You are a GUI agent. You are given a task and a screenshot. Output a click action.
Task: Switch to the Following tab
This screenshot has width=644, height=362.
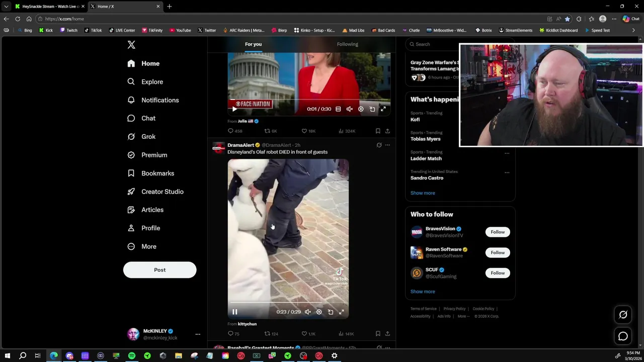click(x=347, y=44)
